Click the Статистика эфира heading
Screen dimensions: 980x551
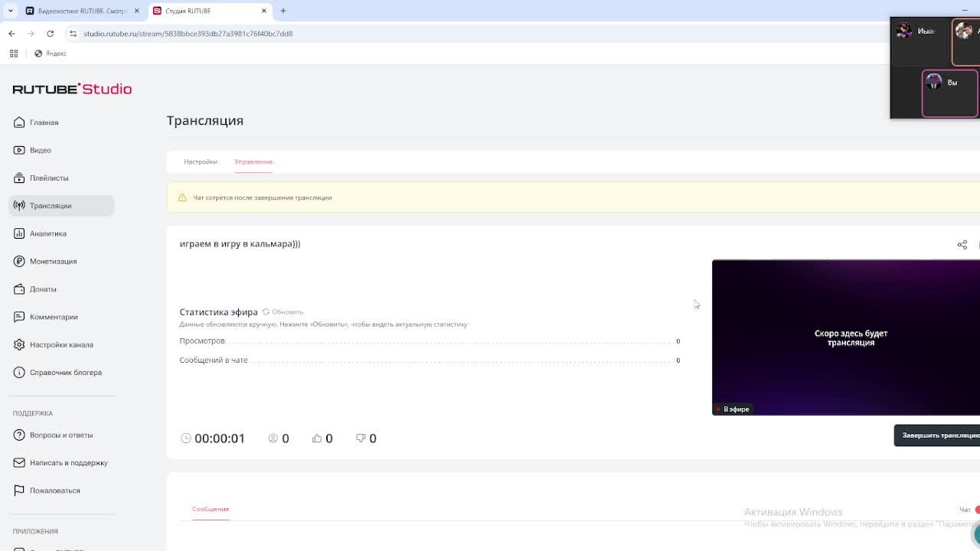pos(218,312)
